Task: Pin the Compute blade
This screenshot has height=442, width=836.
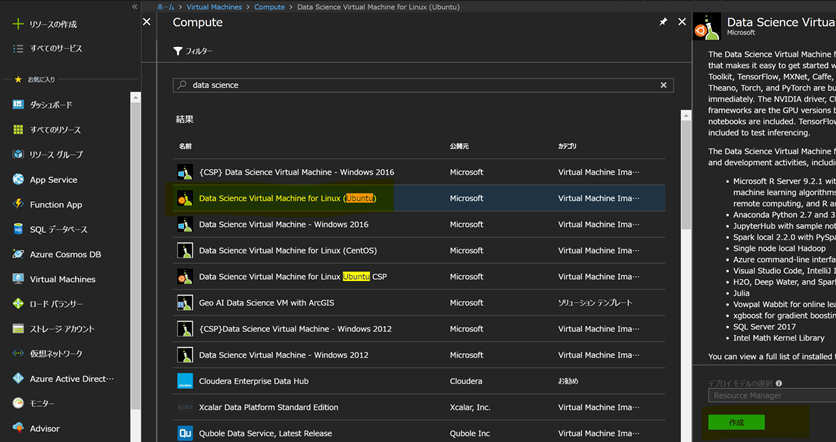Action: click(x=663, y=22)
